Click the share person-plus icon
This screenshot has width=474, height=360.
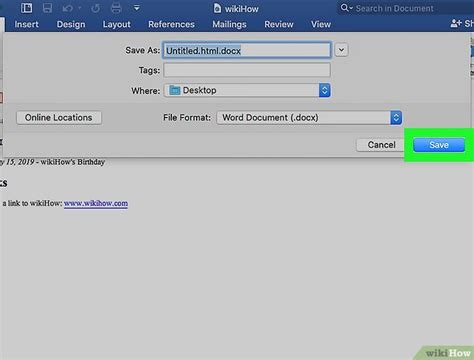pyautogui.click(x=455, y=23)
